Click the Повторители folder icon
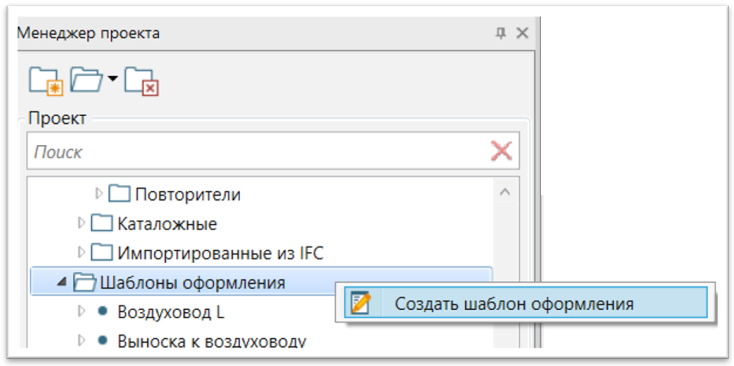Screen dimensions: 734x366 [119, 193]
